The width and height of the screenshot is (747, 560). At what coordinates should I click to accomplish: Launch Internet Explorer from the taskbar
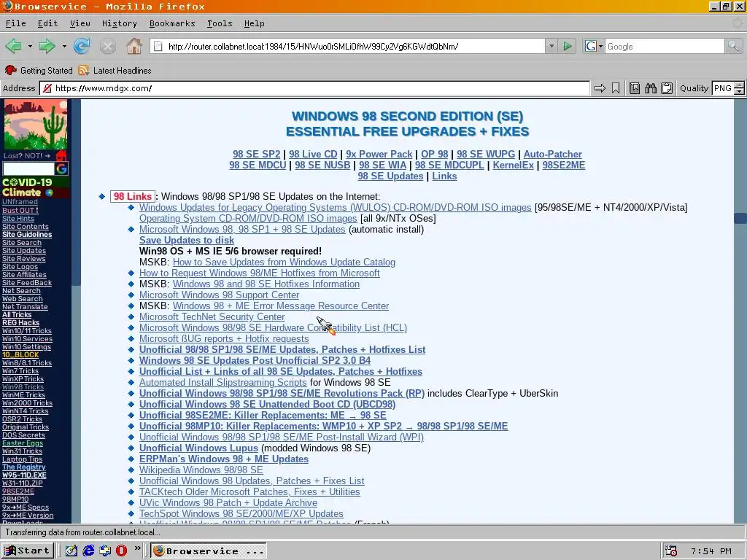(x=88, y=551)
